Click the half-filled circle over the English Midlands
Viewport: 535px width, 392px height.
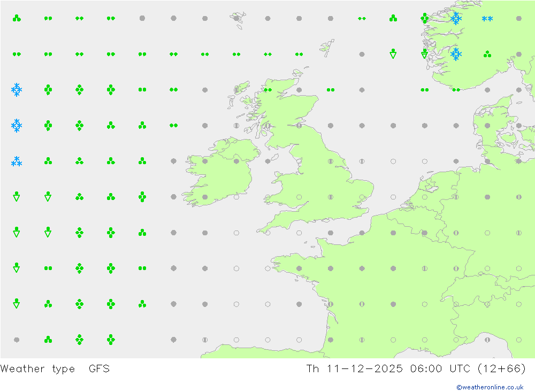tap(331, 197)
